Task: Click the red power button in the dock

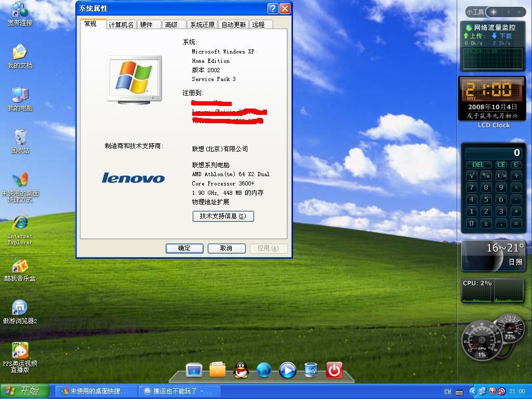Action: 334,370
